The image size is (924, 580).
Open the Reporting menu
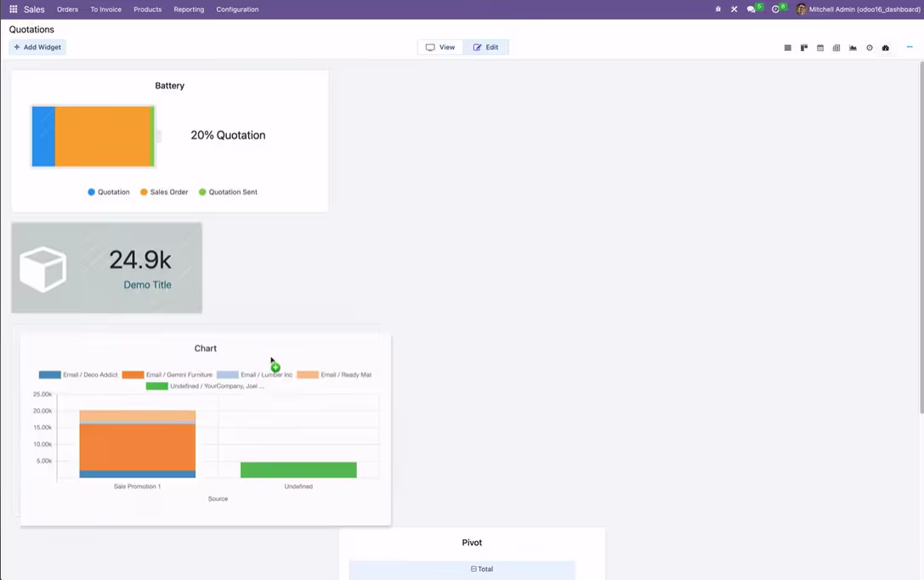pyautogui.click(x=189, y=9)
